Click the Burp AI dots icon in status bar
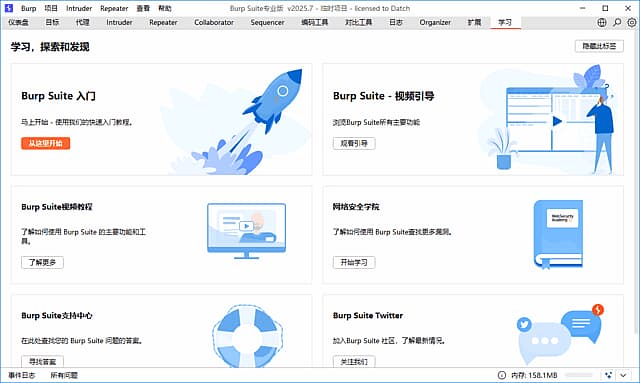 (x=609, y=375)
